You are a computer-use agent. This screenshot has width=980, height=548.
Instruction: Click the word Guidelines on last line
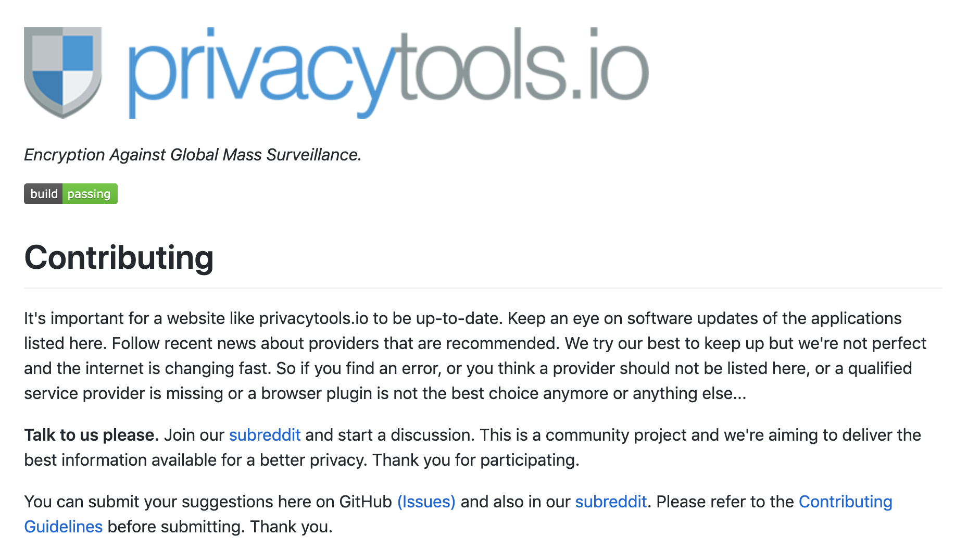(64, 527)
